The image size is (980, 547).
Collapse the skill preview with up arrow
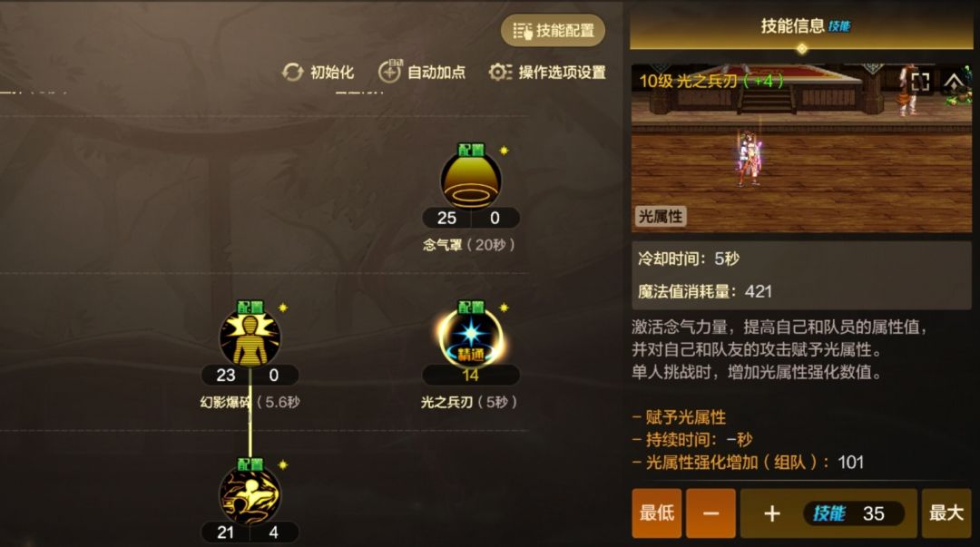click(x=954, y=82)
